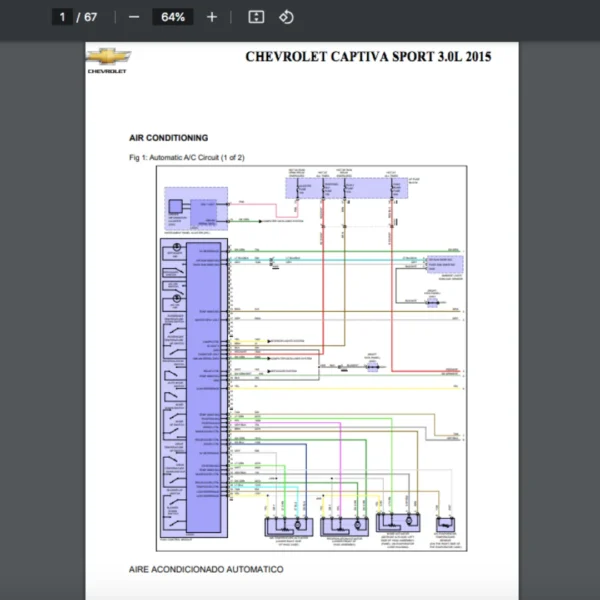The width and height of the screenshot is (600, 600).
Task: Click the Chevrolet bowtie logo
Action: click(x=107, y=57)
